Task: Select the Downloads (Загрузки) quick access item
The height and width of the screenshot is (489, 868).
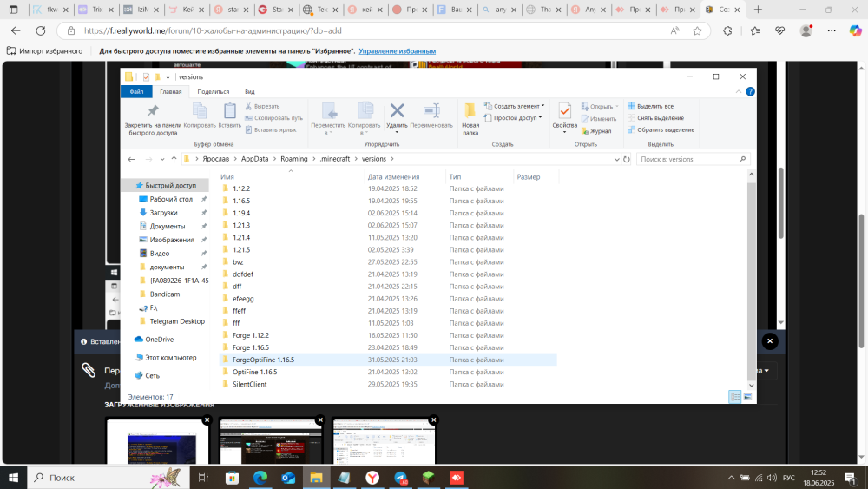Action: coord(163,213)
